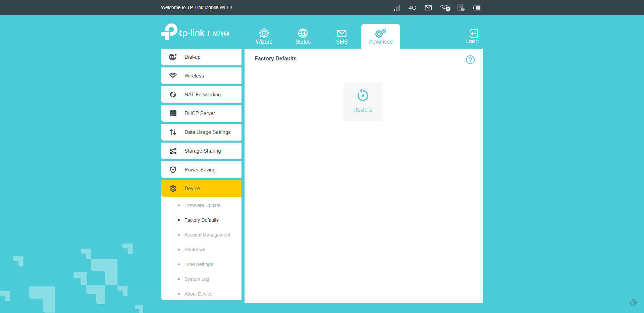This screenshot has width=644, height=313.
Task: Click the Wireless wifi icon in sidebar
Action: click(x=173, y=76)
